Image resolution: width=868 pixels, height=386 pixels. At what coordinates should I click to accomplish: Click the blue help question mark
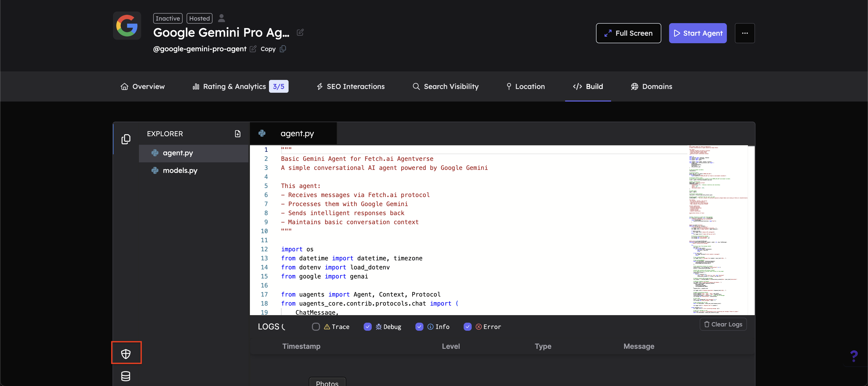tap(853, 356)
